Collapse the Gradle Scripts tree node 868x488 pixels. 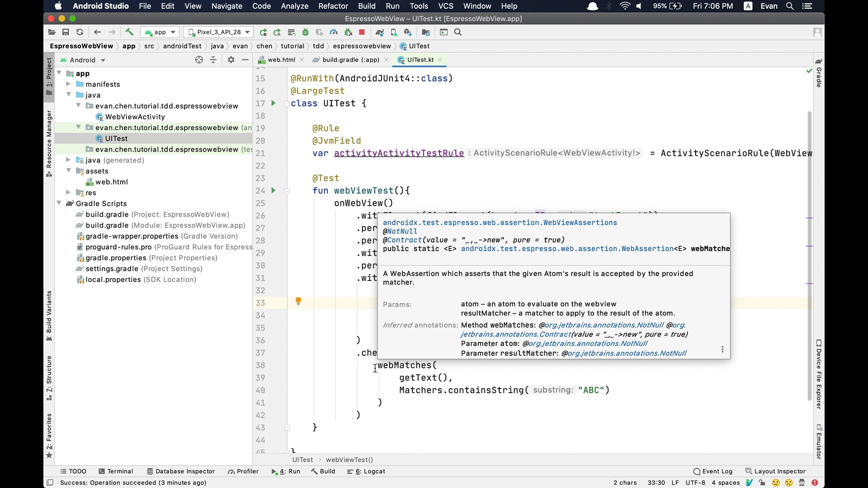59,203
